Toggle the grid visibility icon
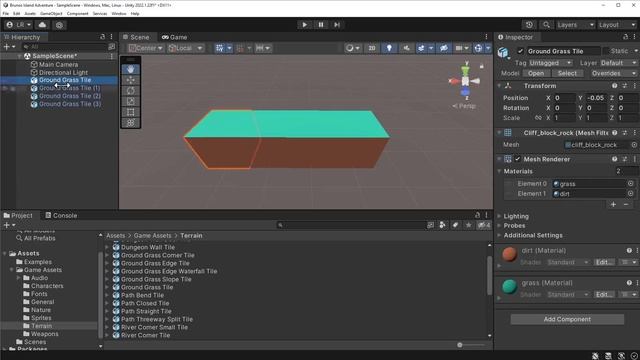Image resolution: width=640 pixels, height=360 pixels. 220,48
